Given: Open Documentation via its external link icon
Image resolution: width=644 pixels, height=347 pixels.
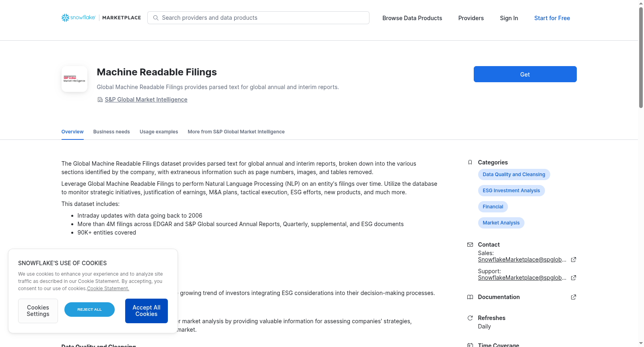Looking at the screenshot, I should [x=574, y=297].
